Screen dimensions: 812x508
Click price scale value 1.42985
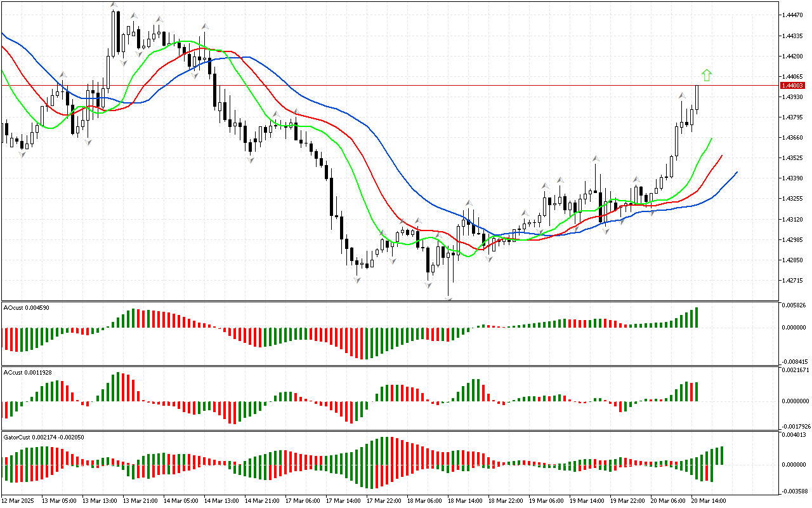tap(794, 239)
